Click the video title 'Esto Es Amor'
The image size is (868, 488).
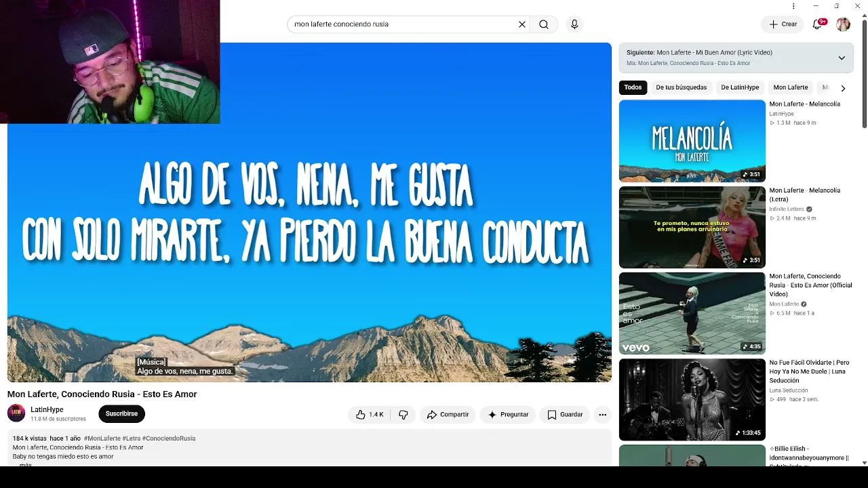(x=102, y=394)
